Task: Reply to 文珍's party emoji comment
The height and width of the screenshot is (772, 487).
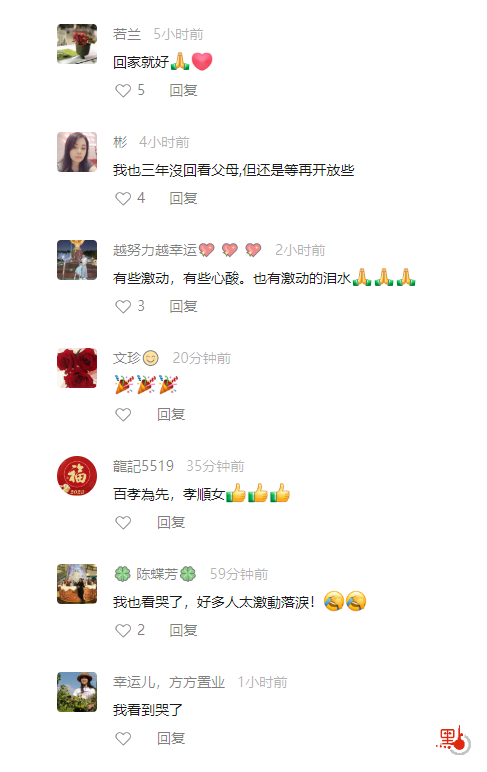Action: coord(171,415)
